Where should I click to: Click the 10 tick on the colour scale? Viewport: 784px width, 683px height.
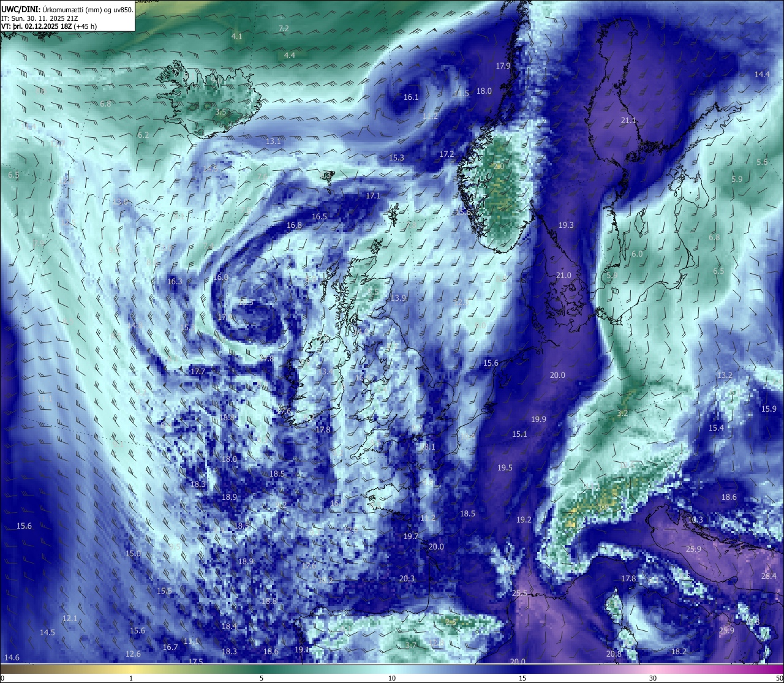point(392,677)
